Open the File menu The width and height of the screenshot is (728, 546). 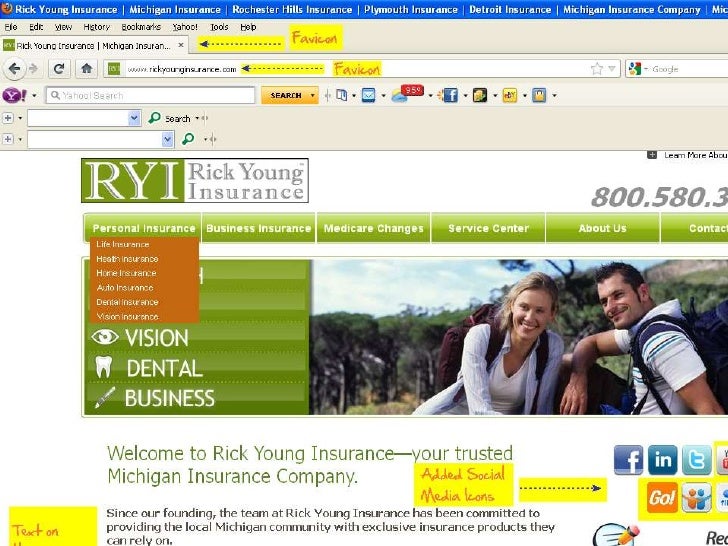point(11,27)
